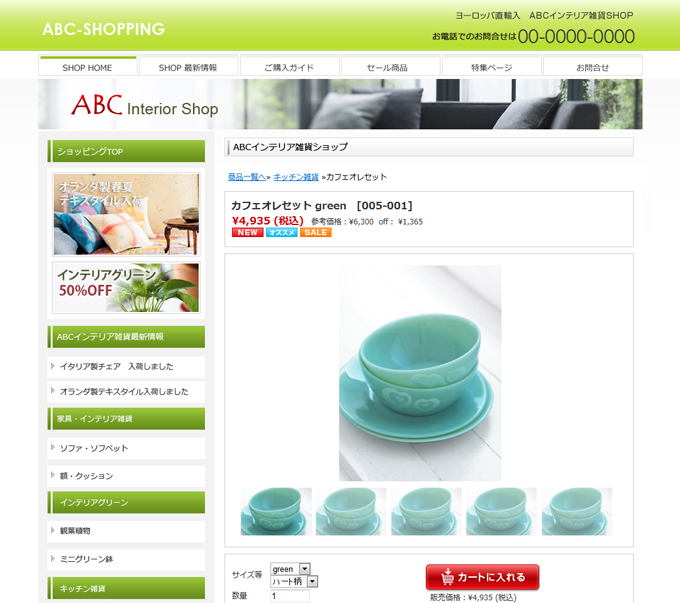Open the インテリアグリーン 50%OFF banner
This screenshot has width=680, height=603.
click(126, 288)
